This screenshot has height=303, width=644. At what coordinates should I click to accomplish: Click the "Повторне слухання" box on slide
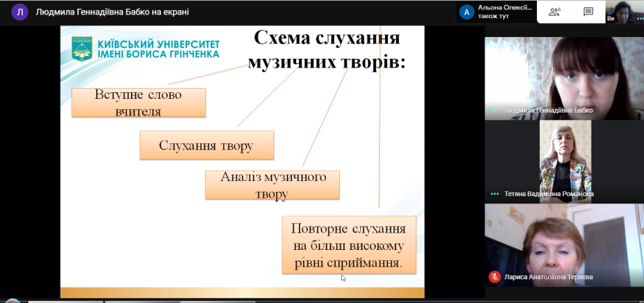[x=349, y=245]
